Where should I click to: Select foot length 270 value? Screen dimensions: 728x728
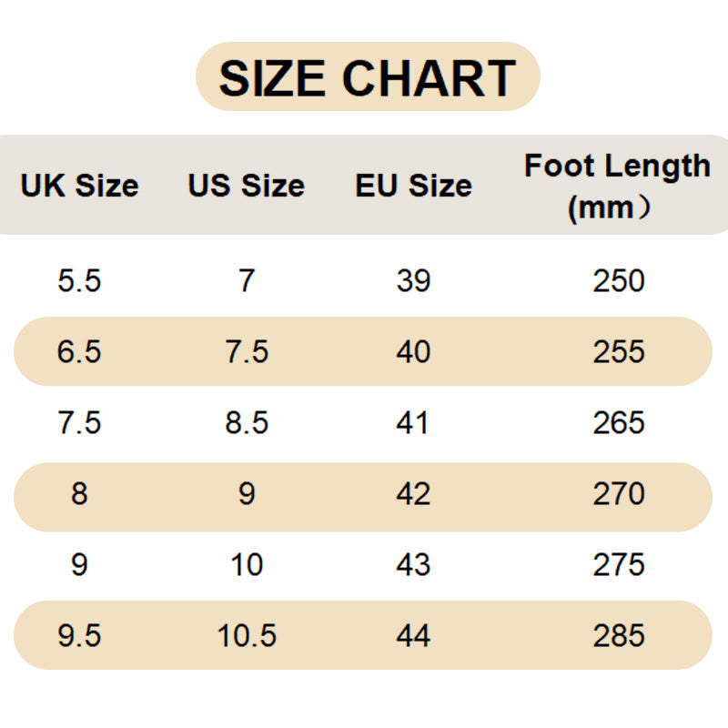click(x=619, y=494)
